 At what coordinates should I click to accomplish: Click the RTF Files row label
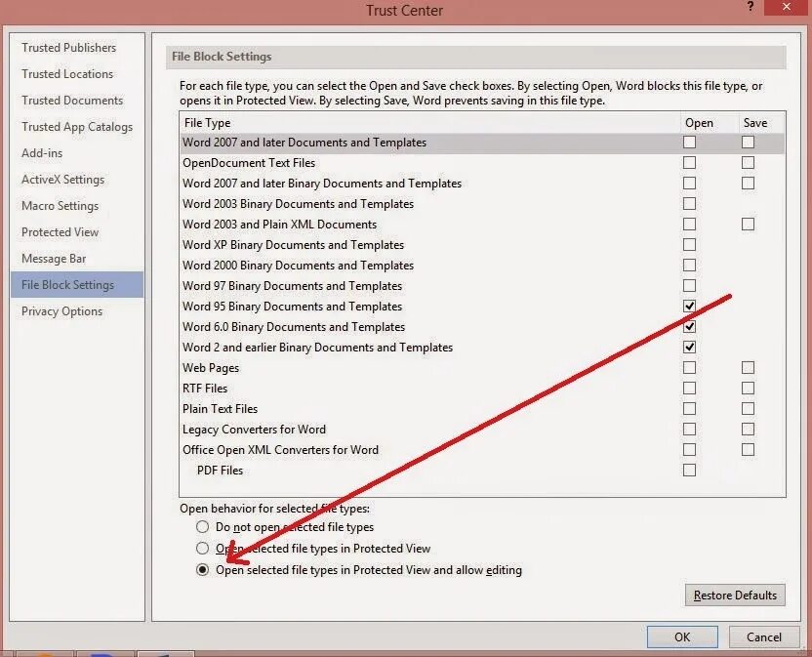pos(205,389)
